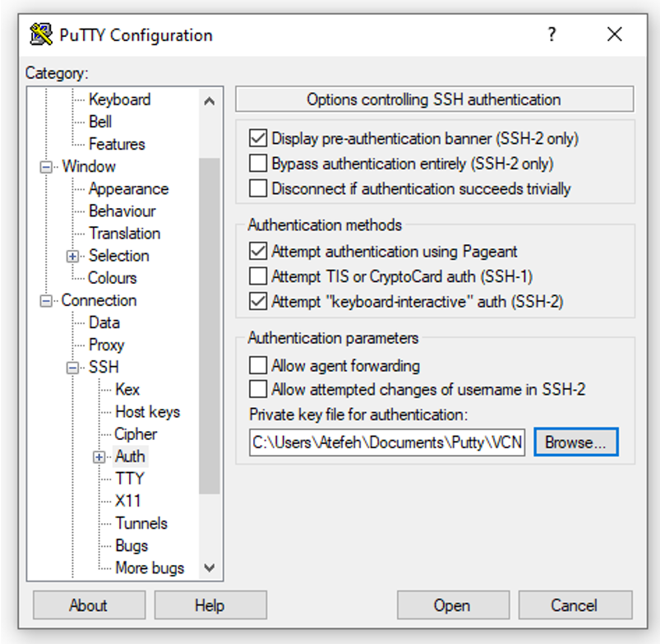The width and height of the screenshot is (660, 644).
Task: Click Open to start the session
Action: [451, 605]
